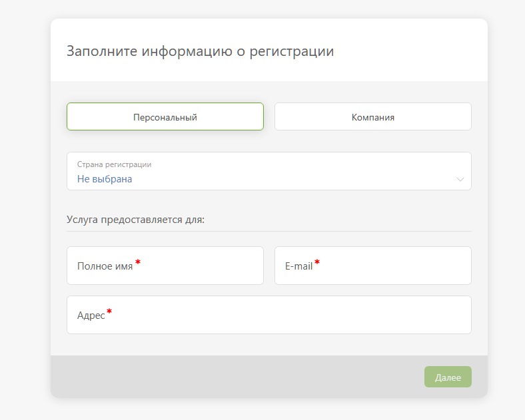Click the Далее button
Image resolution: width=525 pixels, height=420 pixels.
448,377
